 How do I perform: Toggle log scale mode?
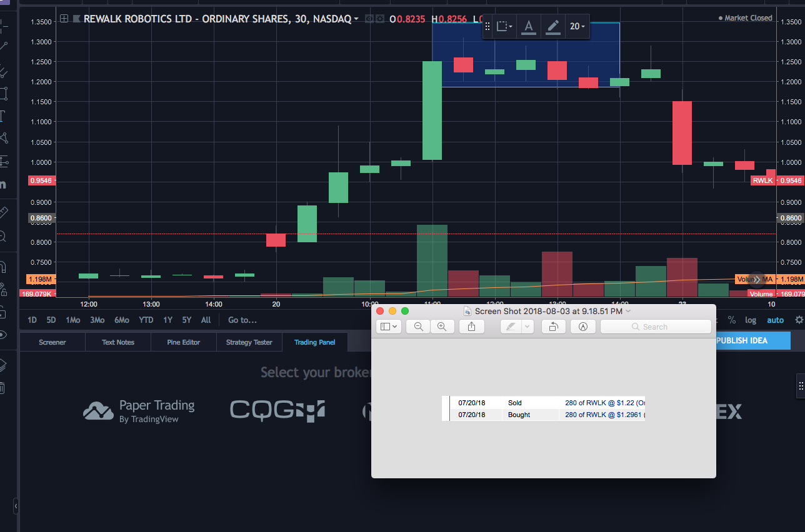point(751,320)
